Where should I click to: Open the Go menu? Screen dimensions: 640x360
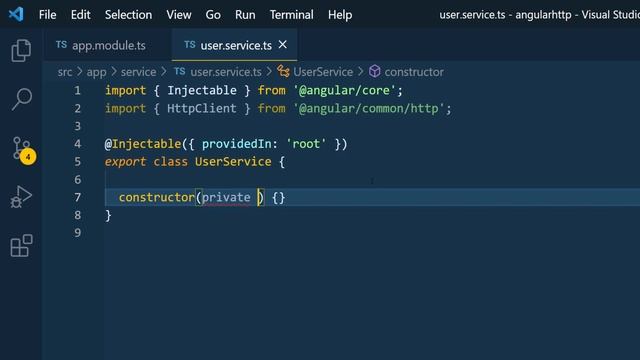[213, 15]
